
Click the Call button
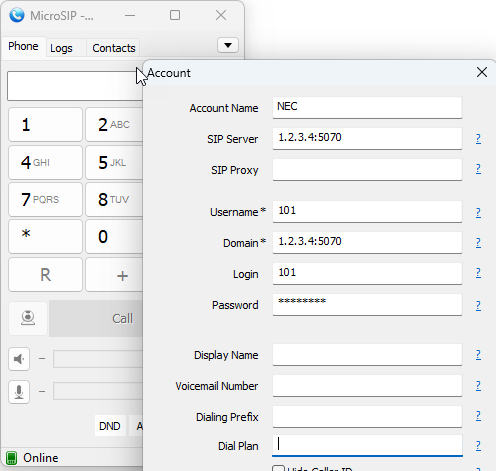(96, 318)
